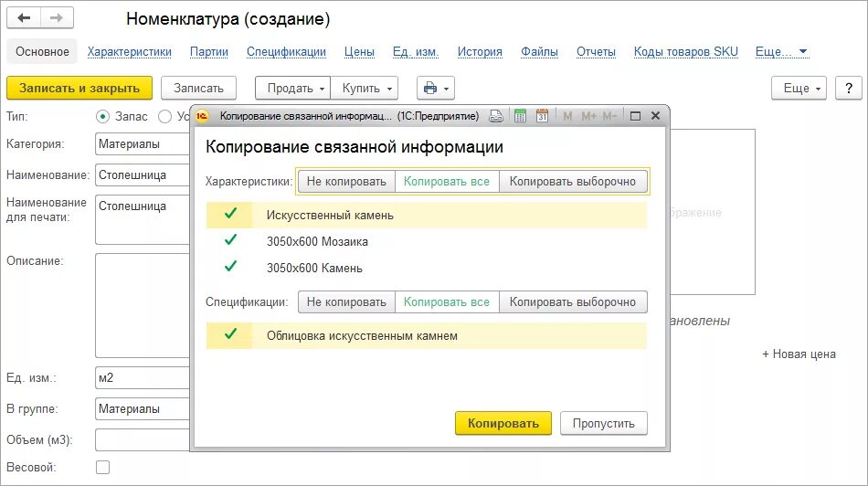Choose Копировать выборочно for Характеристики
The image size is (868, 486).
(573, 182)
